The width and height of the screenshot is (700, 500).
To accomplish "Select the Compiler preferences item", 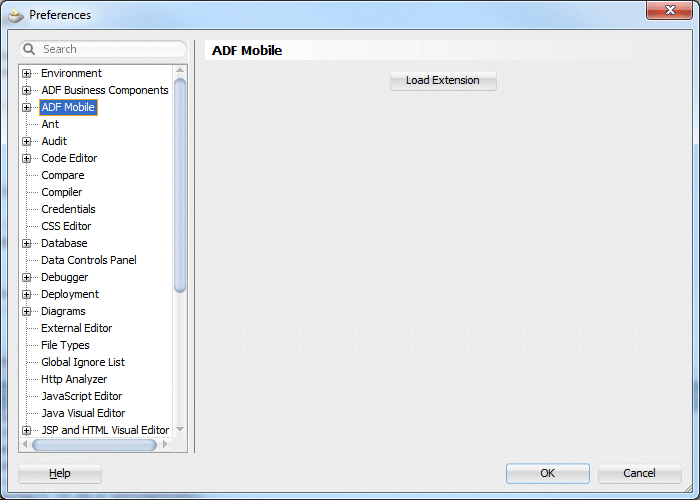I will pyautogui.click(x=62, y=192).
